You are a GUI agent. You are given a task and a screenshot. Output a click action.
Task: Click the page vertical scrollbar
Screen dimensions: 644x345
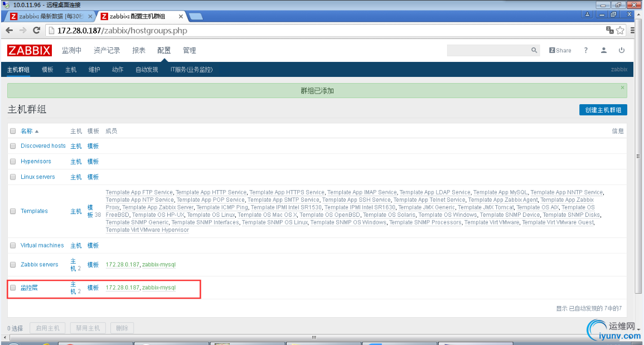tap(638, 156)
